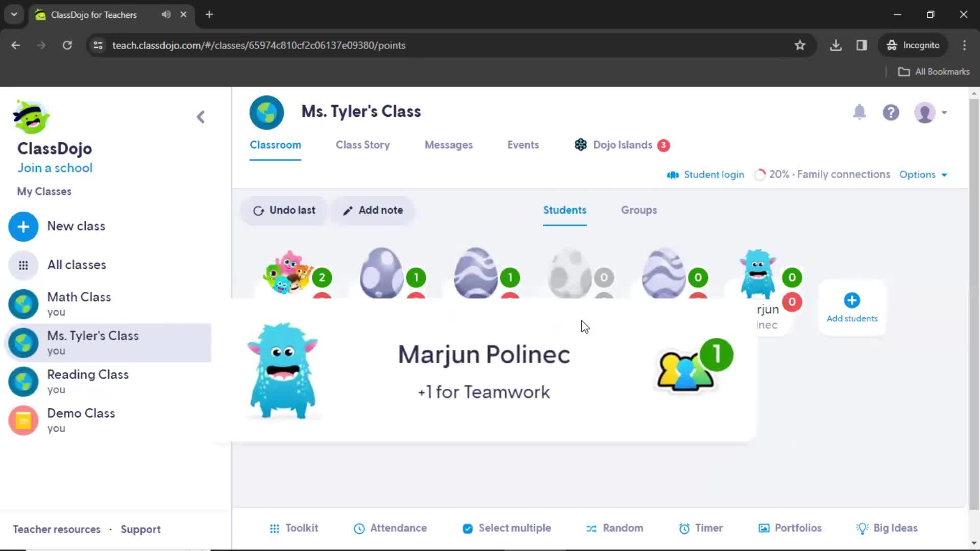The image size is (980, 551).
Task: Open the Toolkit panel
Action: coord(294,528)
